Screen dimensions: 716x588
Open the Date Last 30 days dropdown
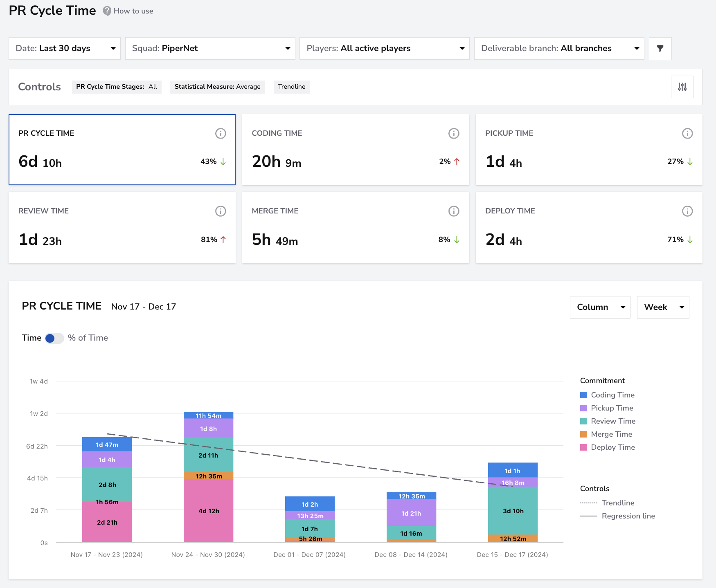point(65,48)
